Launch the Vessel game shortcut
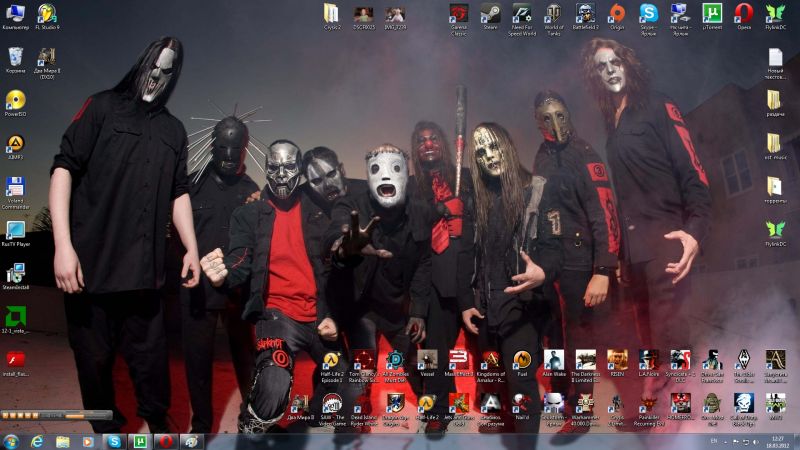The width and height of the screenshot is (800, 450). [427, 363]
